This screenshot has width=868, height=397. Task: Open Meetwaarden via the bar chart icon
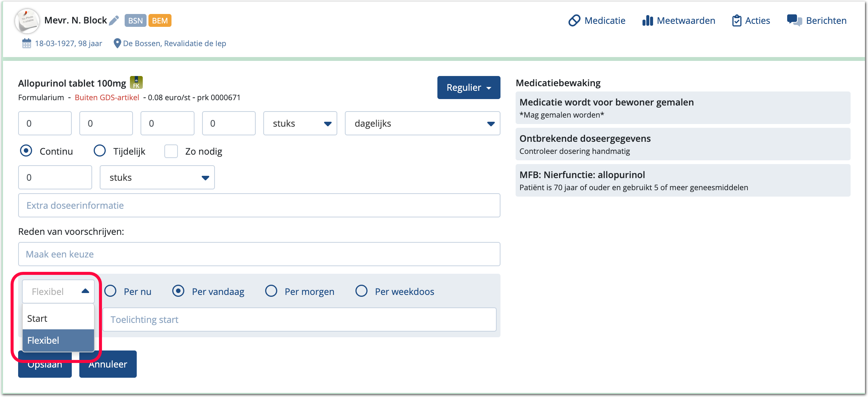pos(647,20)
